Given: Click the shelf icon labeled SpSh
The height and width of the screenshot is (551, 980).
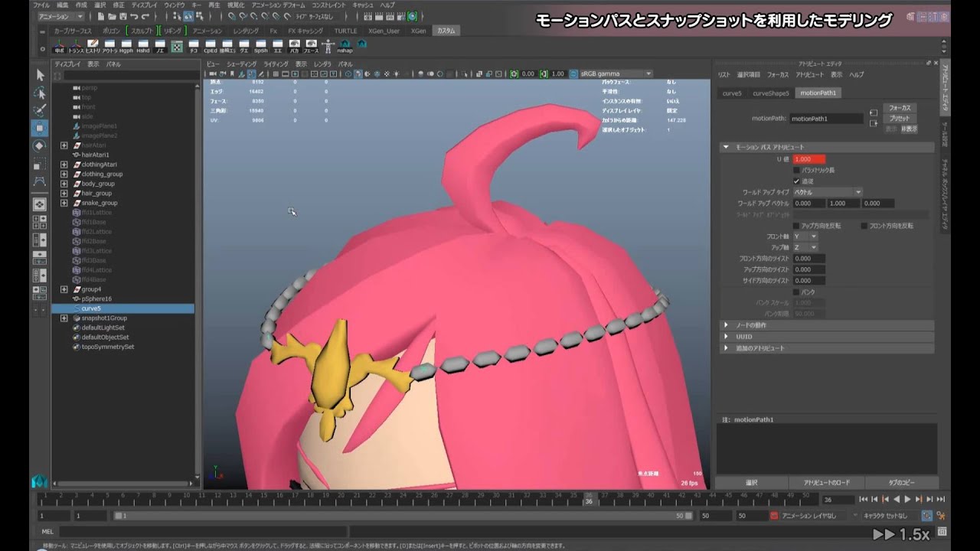Looking at the screenshot, I should tap(260, 46).
